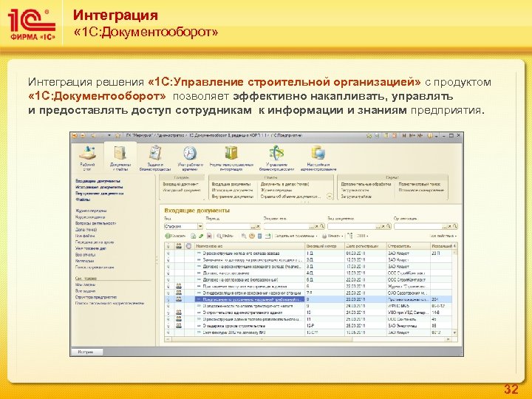Open the Управление бизнес-процессами section icon

[x=276, y=153]
